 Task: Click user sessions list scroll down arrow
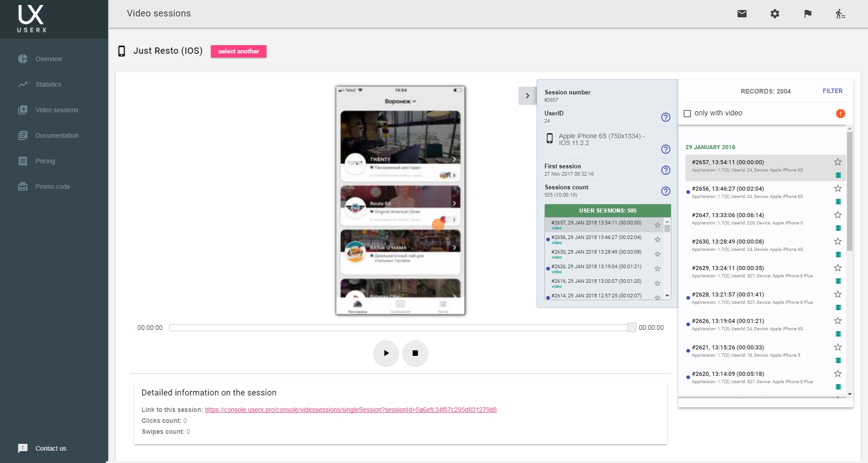coord(667,296)
